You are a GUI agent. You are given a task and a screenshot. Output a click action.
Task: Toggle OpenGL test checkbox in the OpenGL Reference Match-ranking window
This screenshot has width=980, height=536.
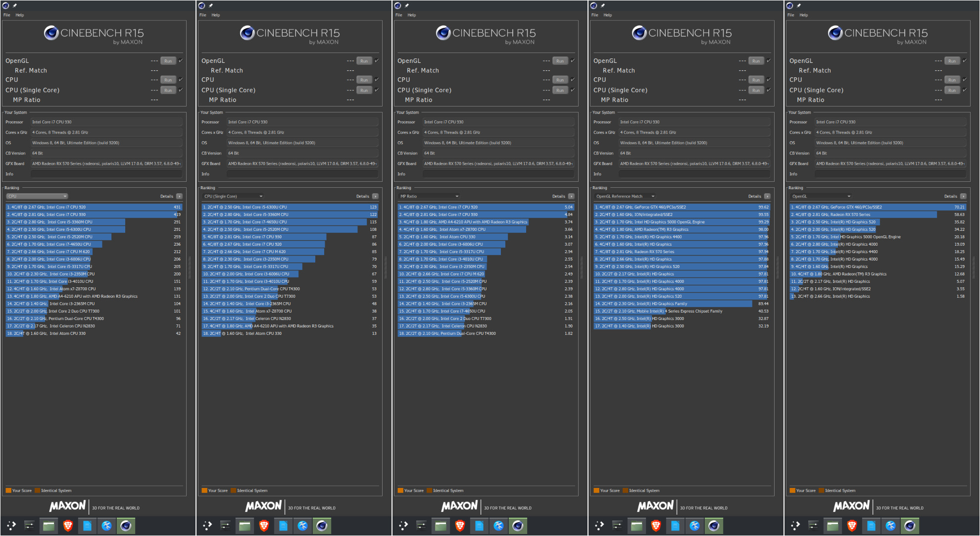(769, 60)
